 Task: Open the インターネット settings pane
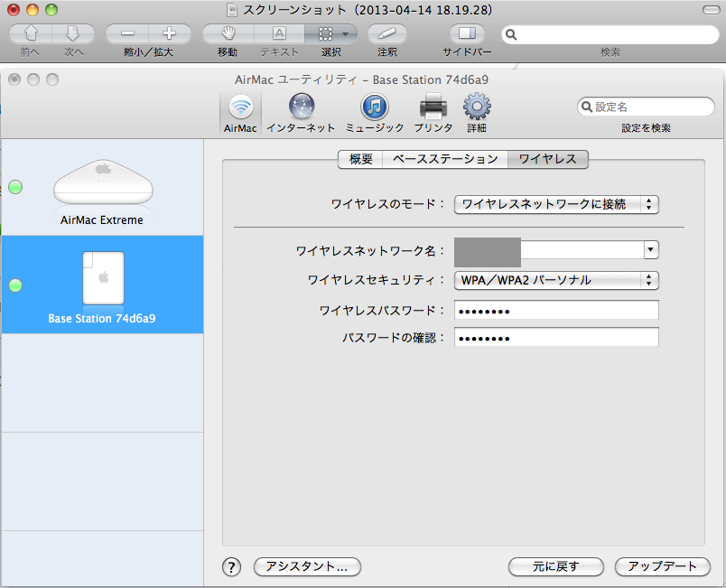(301, 113)
